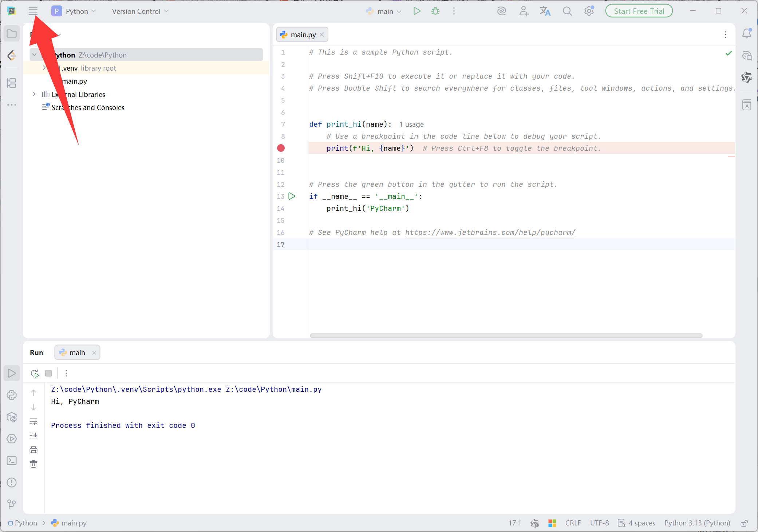Viewport: 758px width, 532px height.
Task: Open Python Packages tool window
Action: tap(12, 417)
